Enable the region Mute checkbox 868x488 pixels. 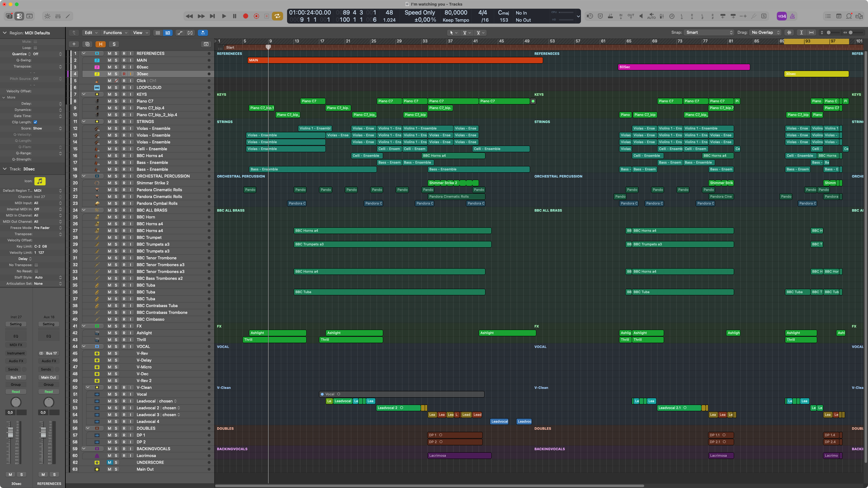pyautogui.click(x=35, y=42)
